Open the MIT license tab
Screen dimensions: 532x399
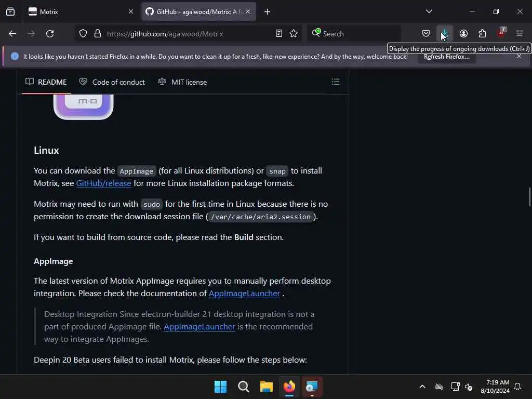pyautogui.click(x=182, y=82)
